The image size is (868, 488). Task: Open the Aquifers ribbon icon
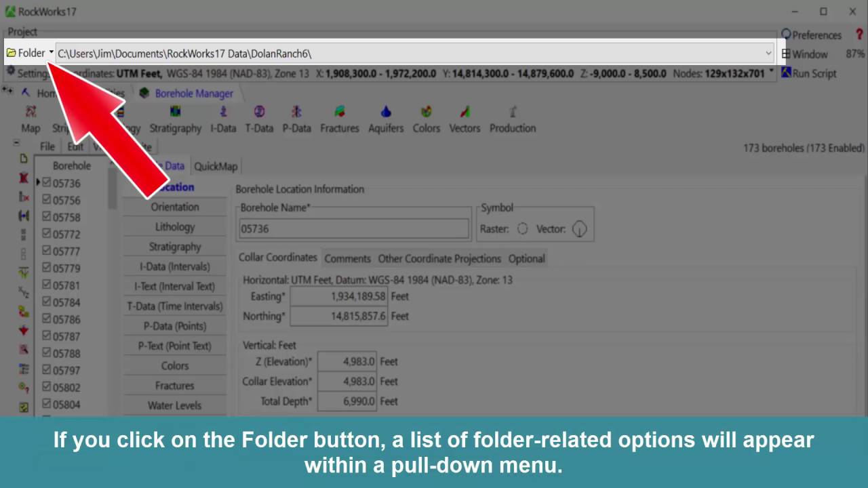[386, 119]
